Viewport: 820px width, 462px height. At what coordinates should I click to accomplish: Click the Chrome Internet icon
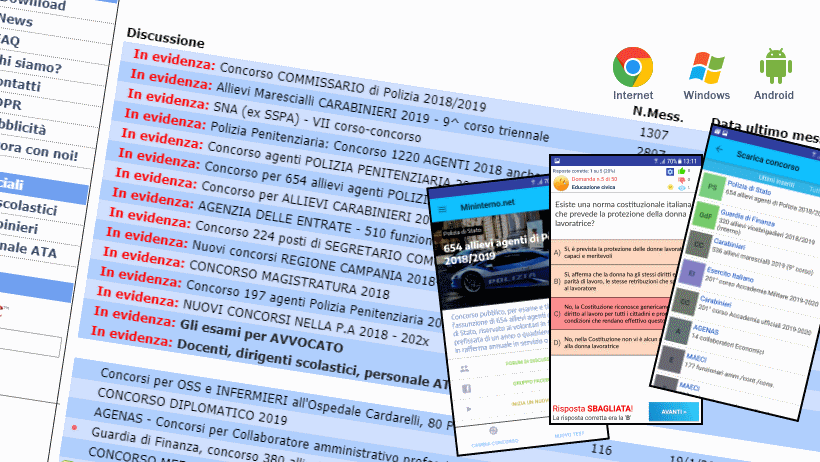click(633, 67)
